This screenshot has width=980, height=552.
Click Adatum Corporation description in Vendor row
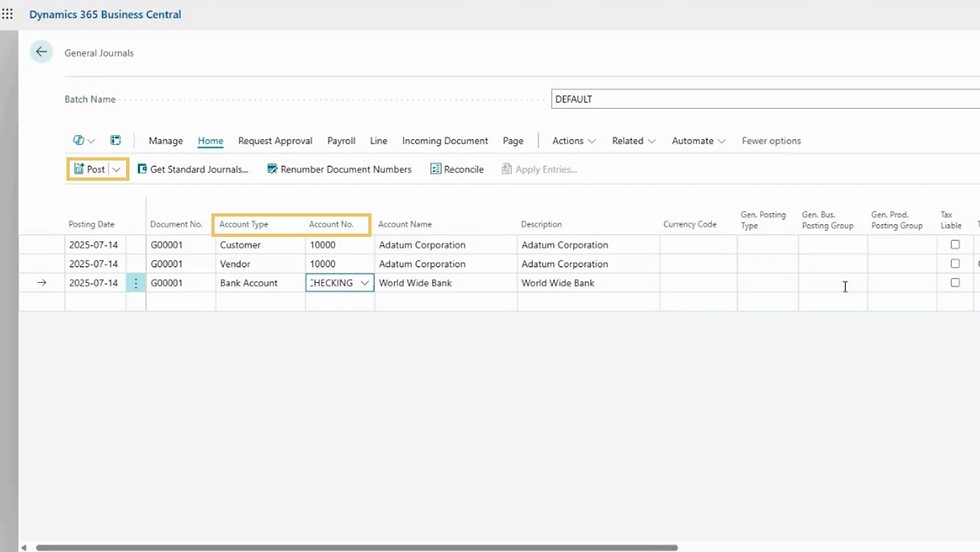tap(588, 264)
